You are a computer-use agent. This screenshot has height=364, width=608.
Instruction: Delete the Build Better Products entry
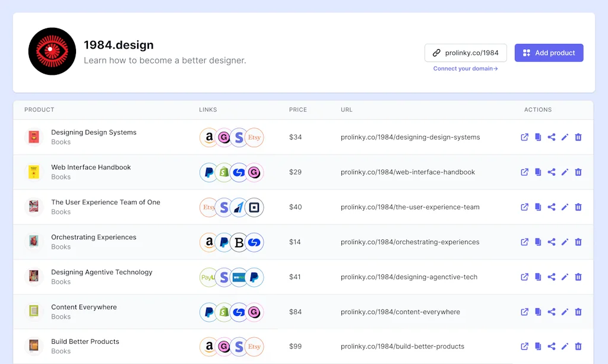[578, 346]
